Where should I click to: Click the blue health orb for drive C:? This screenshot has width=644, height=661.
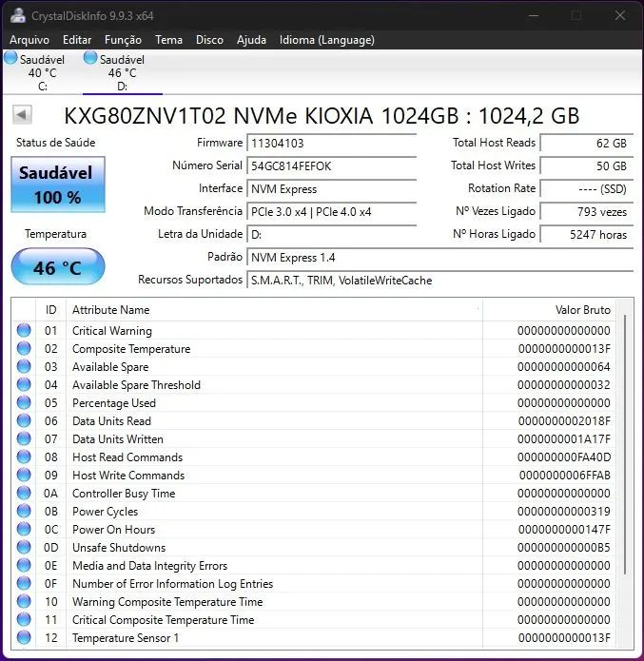click(10, 58)
